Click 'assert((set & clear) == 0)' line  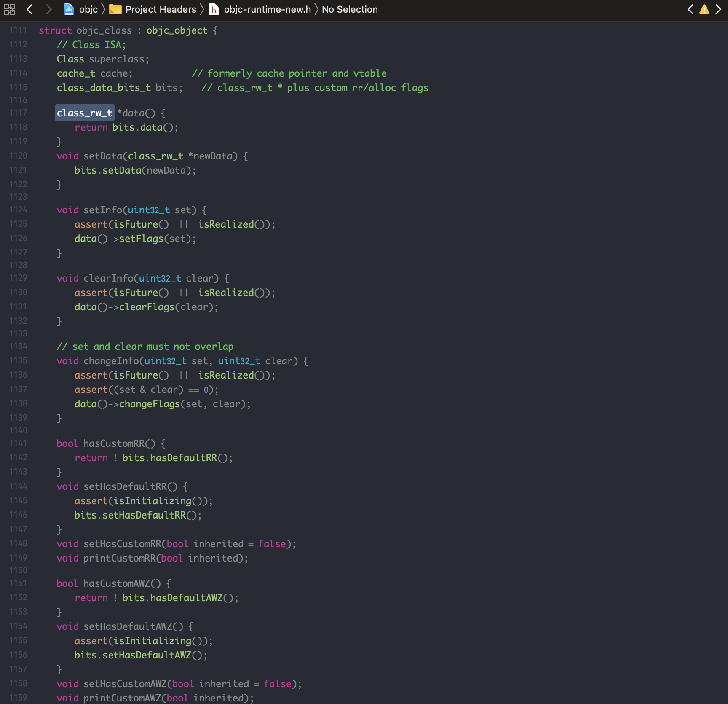(147, 390)
